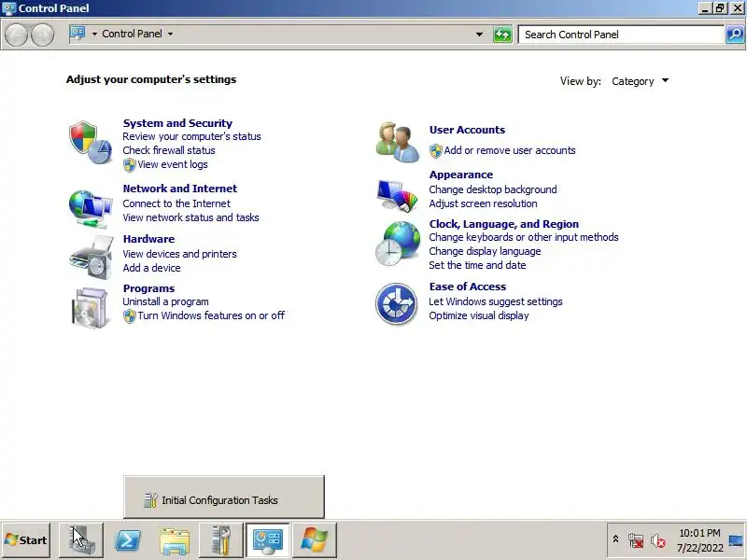Expand the address bar history dropdown
This screenshot has width=747, height=560.
pyautogui.click(x=479, y=35)
